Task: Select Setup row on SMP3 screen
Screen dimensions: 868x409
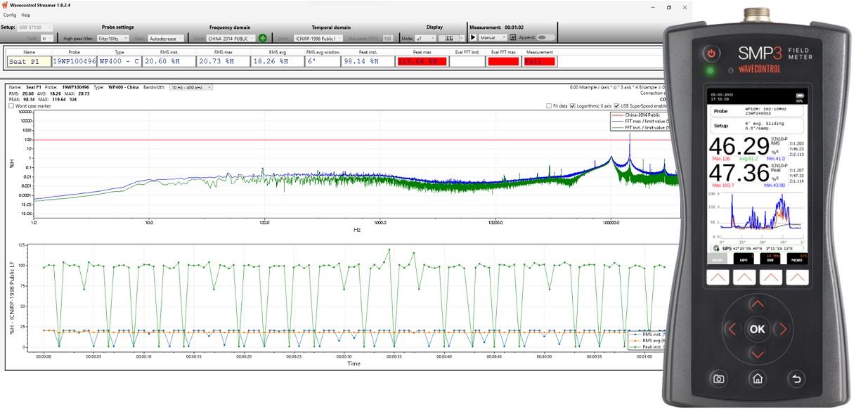Action: point(756,126)
